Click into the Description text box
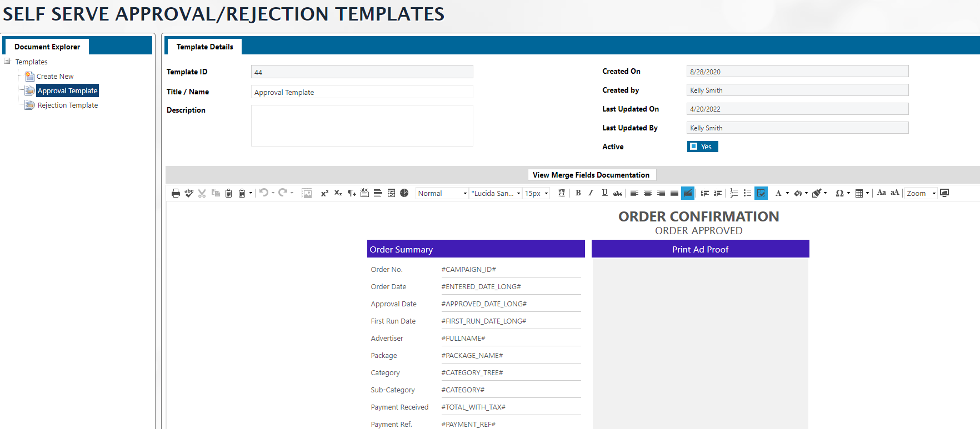Image resolution: width=980 pixels, height=429 pixels. point(362,126)
